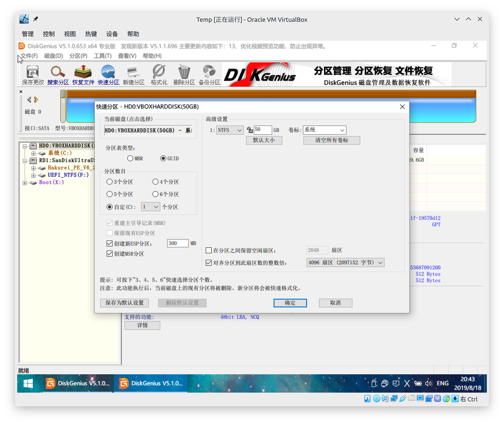Click the VirtualBox USB status icon
This screenshot has height=424, width=504.
pos(403,399)
